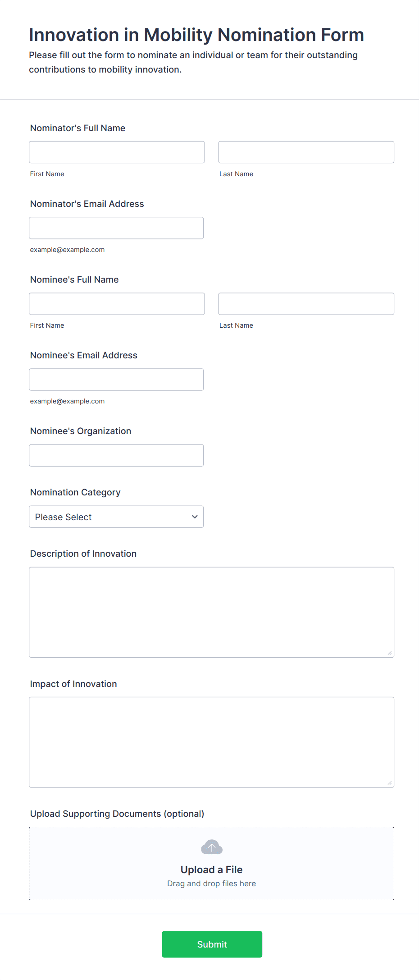Viewport: 419px width, 980px height.
Task: Click the "Nominee's Organization" label
Action: (81, 431)
